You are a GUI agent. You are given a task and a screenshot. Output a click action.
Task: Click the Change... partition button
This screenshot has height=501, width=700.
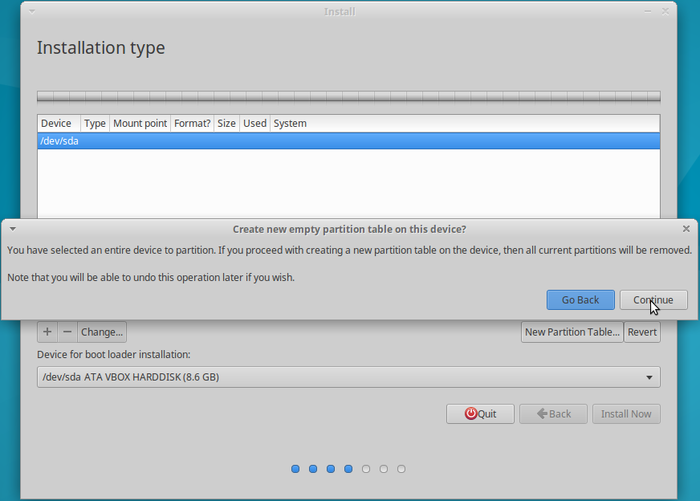(x=102, y=332)
